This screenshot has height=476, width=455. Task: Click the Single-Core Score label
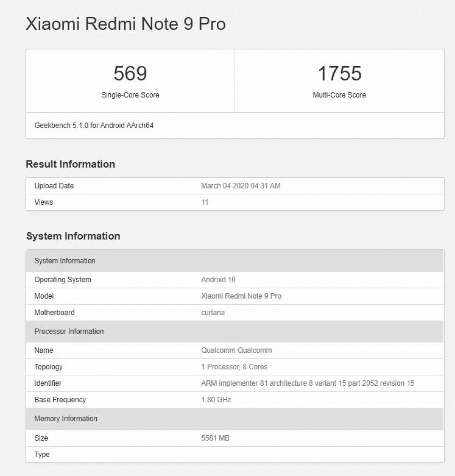tap(130, 95)
